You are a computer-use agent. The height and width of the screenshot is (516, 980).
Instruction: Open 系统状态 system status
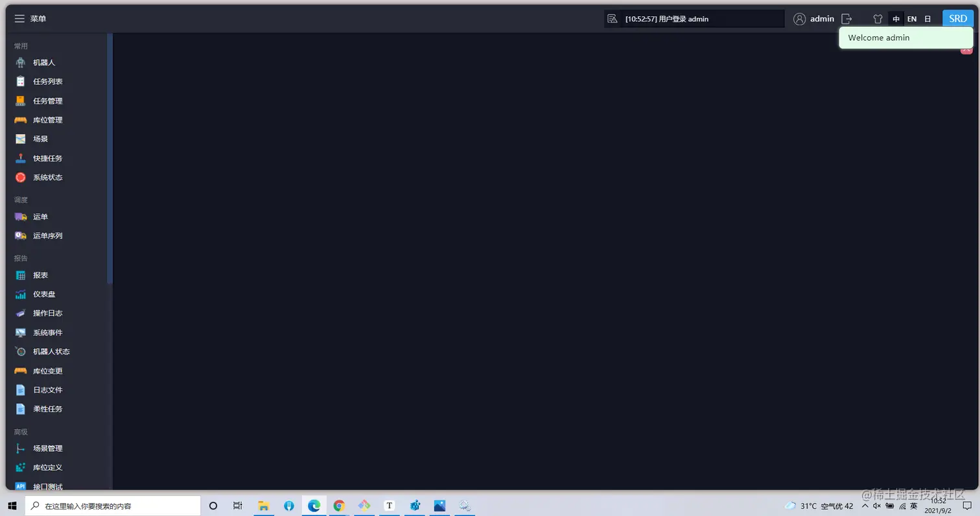(47, 177)
